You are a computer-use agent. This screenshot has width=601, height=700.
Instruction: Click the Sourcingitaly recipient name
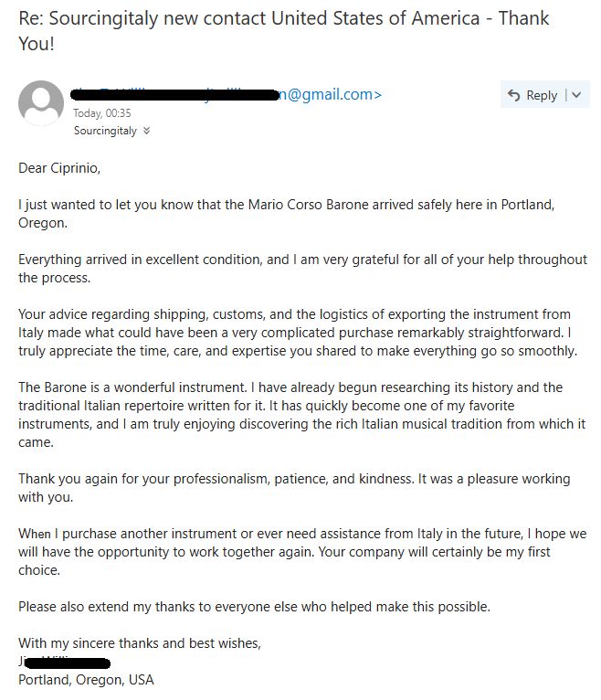click(x=105, y=131)
